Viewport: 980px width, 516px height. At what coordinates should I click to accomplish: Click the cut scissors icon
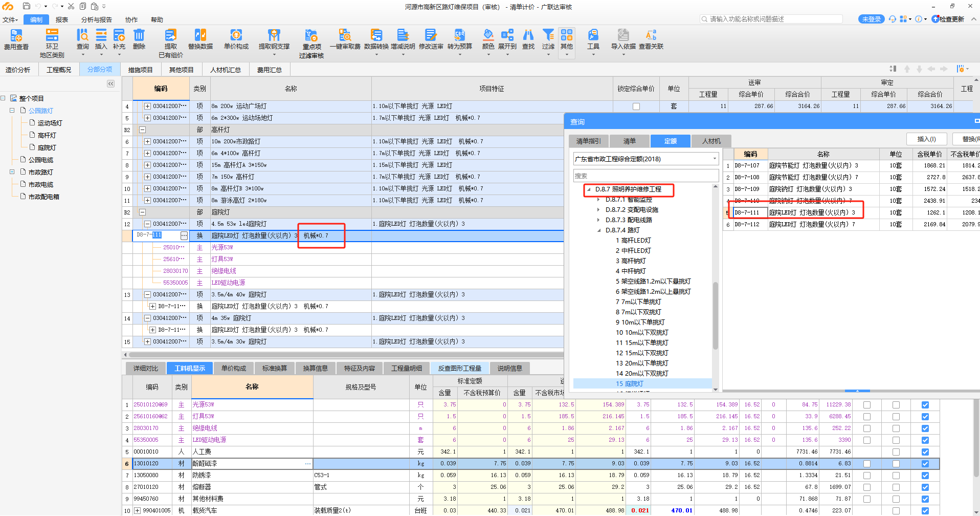[x=71, y=6]
